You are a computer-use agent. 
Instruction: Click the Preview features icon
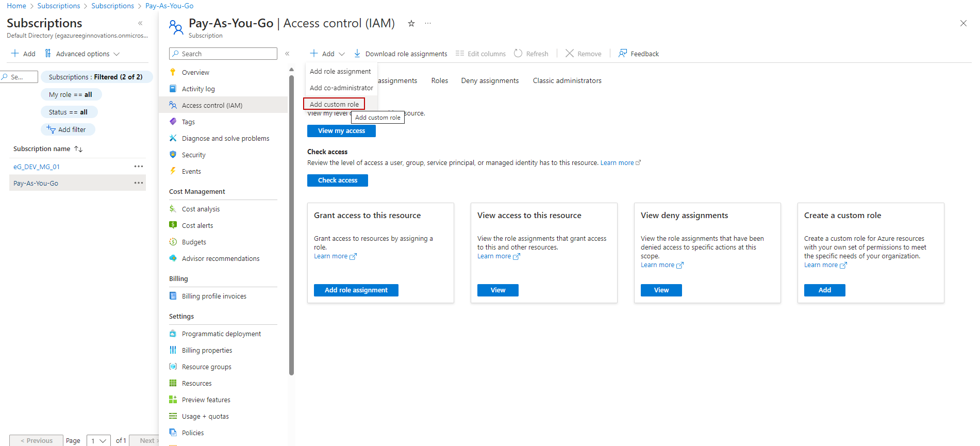pyautogui.click(x=173, y=400)
